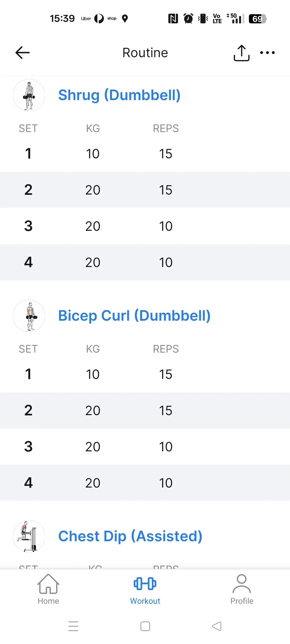This screenshot has width=290, height=644.
Task: Switch to the Profile tab
Action: click(242, 590)
